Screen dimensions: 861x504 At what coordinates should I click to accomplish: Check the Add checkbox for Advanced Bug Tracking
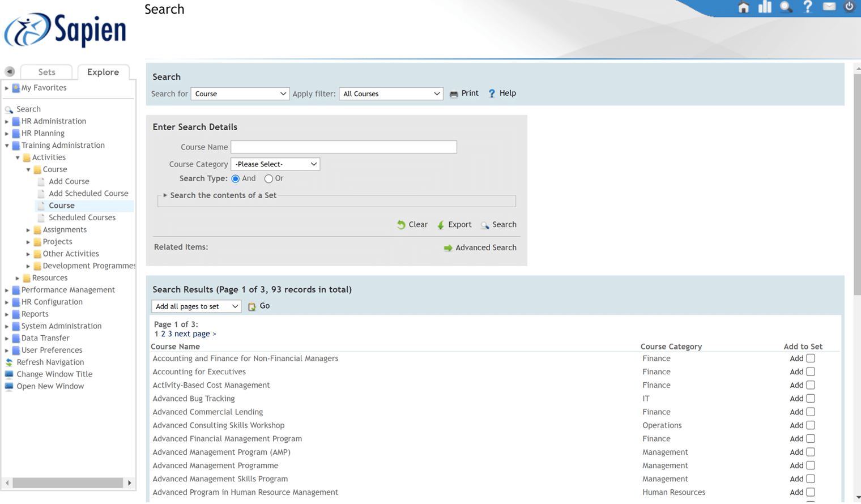point(811,398)
